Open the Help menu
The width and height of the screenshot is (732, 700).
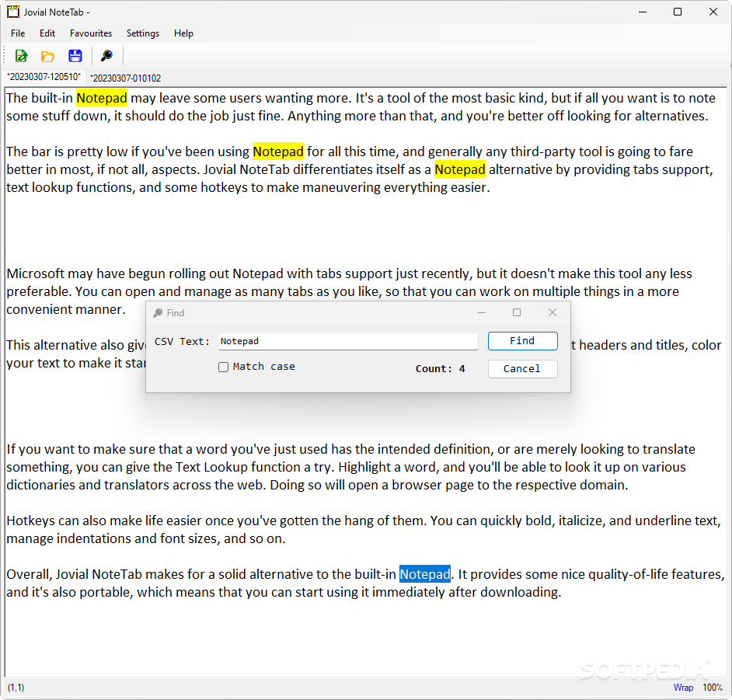point(183,33)
